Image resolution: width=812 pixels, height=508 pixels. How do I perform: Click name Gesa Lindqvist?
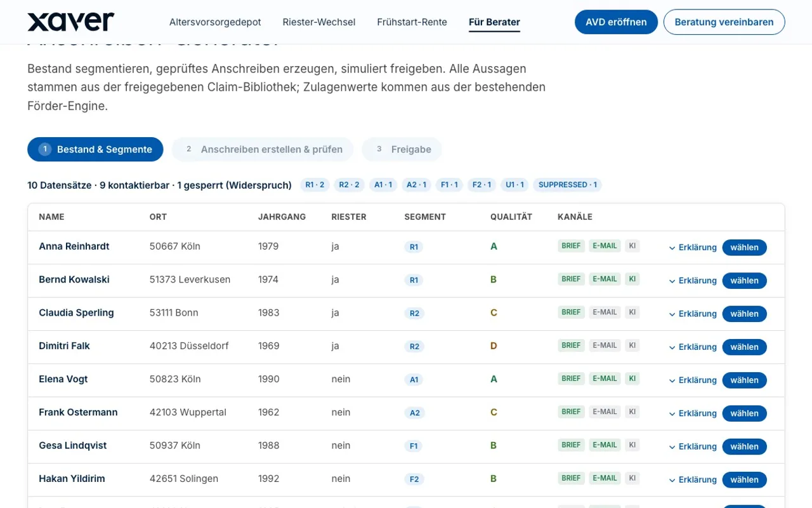coord(73,445)
